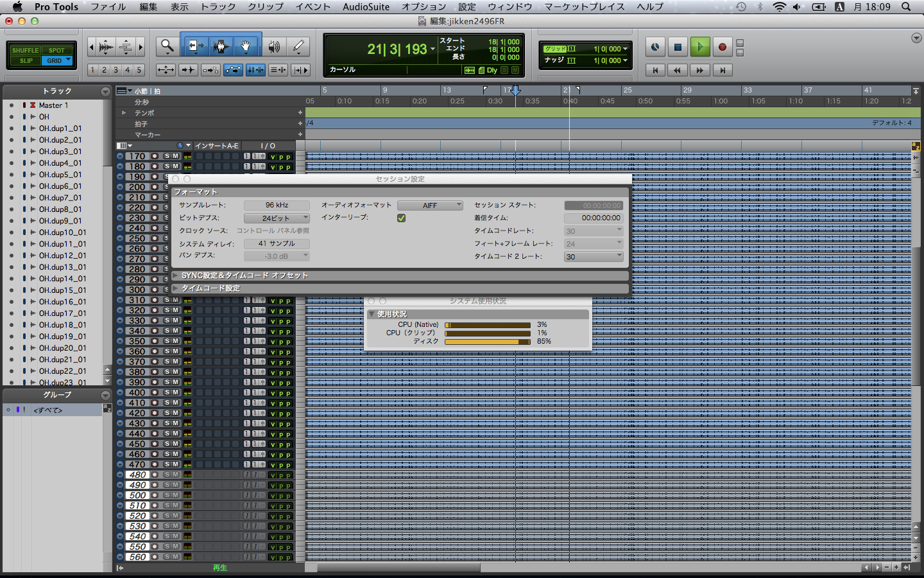Click the main counter 21|3|193 display
This screenshot has width=924, height=578.
(x=397, y=49)
